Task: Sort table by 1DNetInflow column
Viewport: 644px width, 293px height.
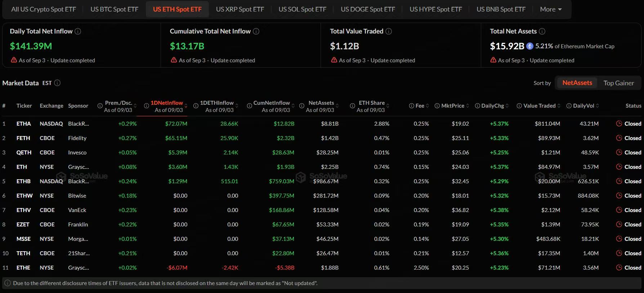Action: (167, 103)
